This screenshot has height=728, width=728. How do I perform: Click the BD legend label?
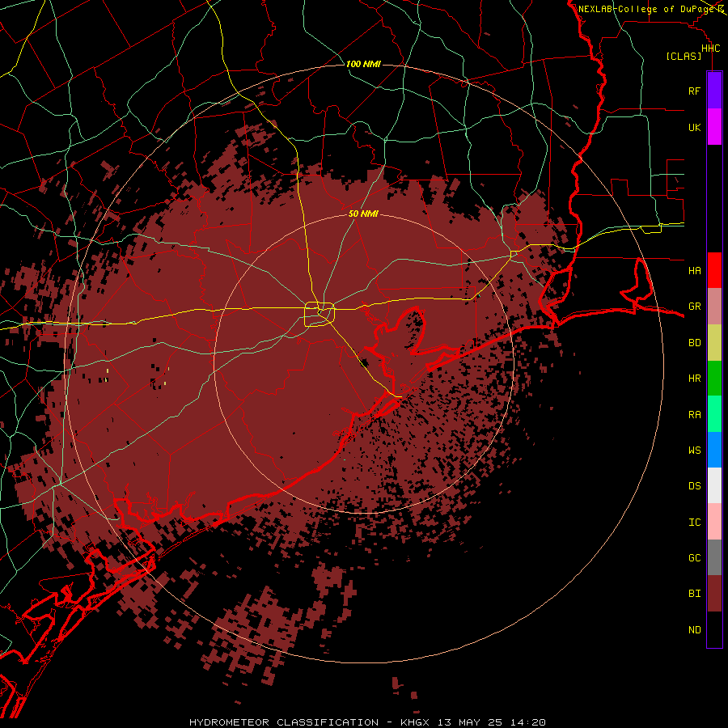click(x=694, y=343)
